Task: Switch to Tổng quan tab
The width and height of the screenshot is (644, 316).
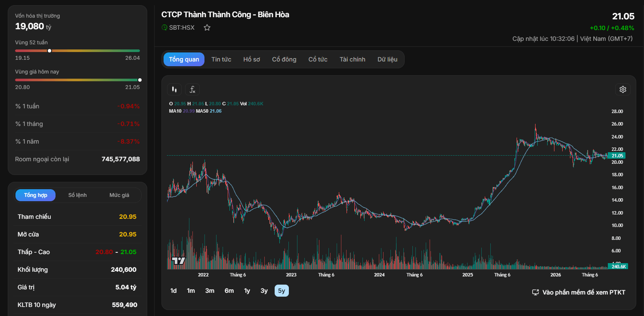Action: click(x=184, y=59)
